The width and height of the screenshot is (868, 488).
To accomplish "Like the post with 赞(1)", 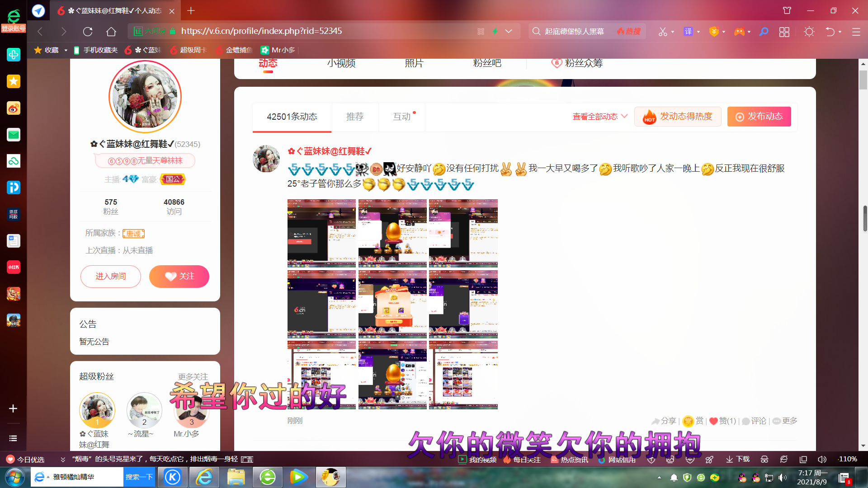I will coord(722,421).
